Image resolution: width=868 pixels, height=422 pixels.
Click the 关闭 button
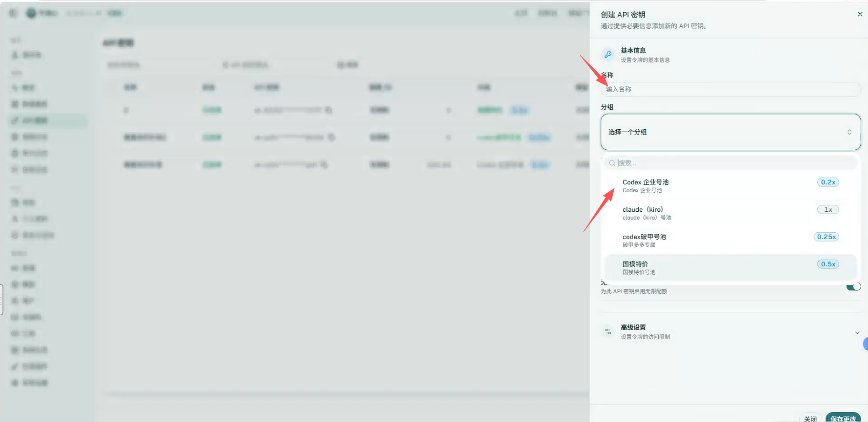[810, 419]
